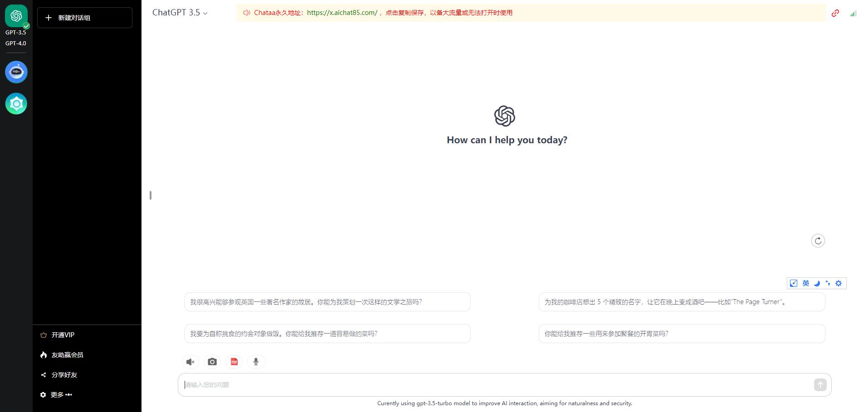
Task: Select 分享好友 in the sidebar menu
Action: (64, 375)
